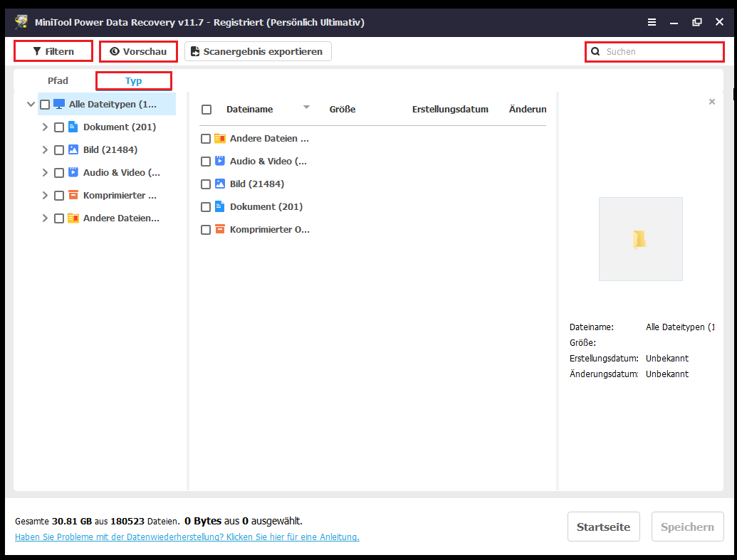This screenshot has height=560, width=737.
Task: Click the Komprimierter archive icon in tree
Action: pos(73,194)
